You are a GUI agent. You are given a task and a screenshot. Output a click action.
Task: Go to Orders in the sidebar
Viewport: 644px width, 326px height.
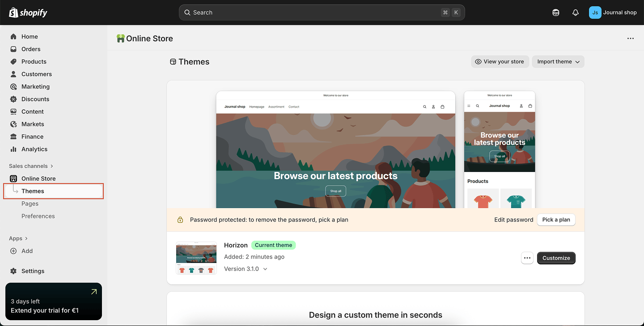[x=54, y=49]
